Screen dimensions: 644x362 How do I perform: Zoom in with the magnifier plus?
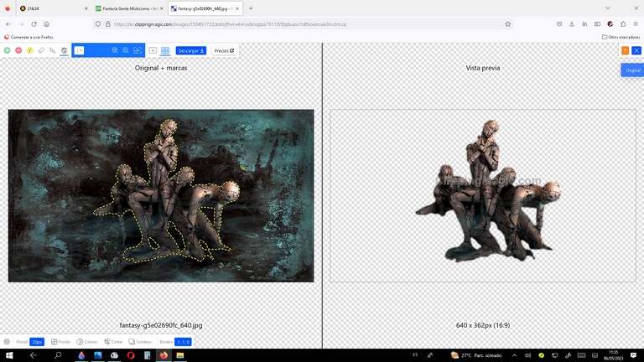pos(115,50)
